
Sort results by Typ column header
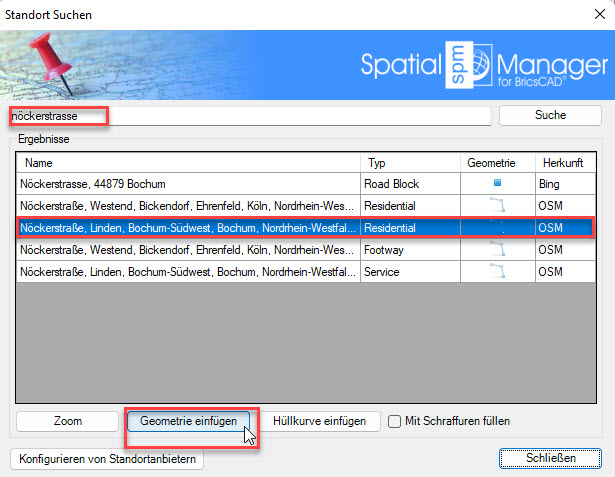click(410, 162)
